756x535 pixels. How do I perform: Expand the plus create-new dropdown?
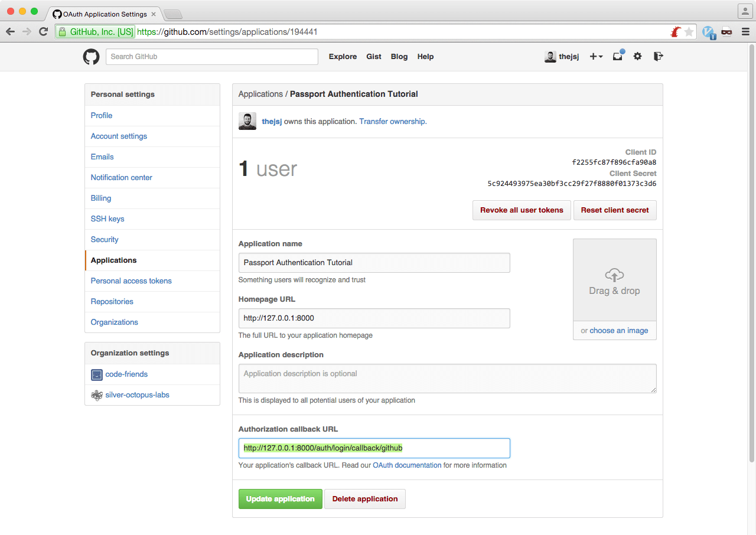tap(596, 57)
